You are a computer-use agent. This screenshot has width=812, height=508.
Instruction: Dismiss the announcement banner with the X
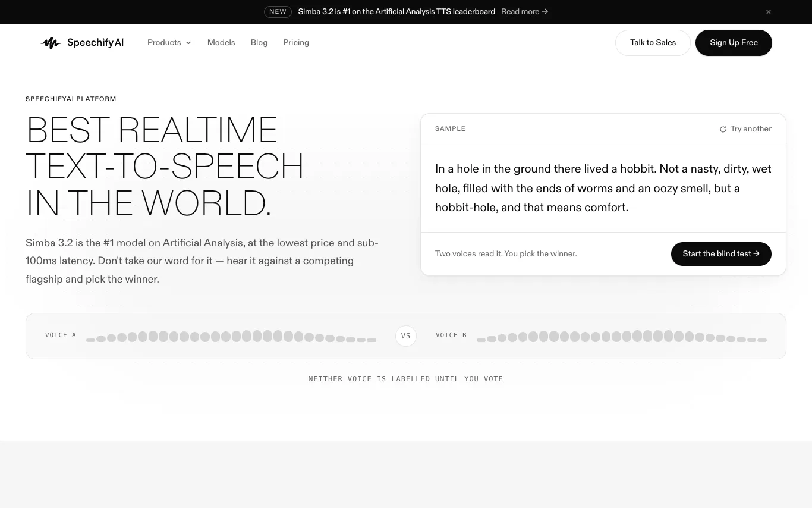(x=769, y=12)
